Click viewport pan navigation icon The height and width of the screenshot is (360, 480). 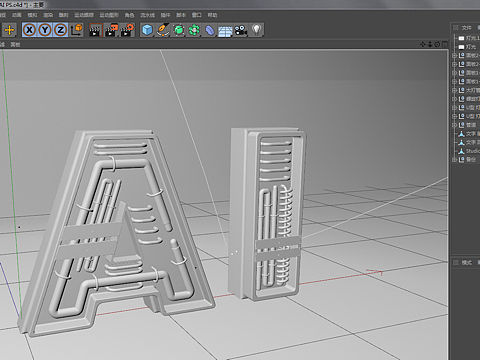pos(423,44)
